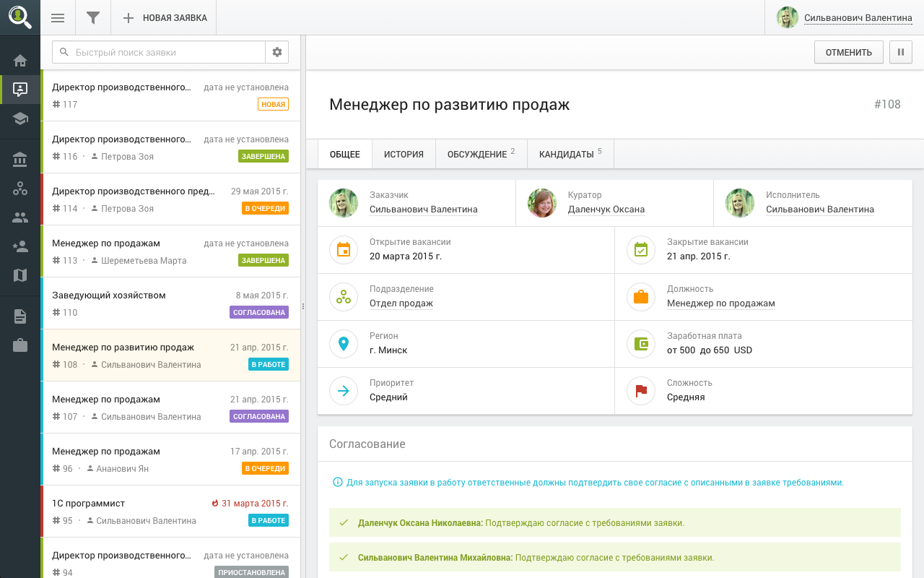
Task: Open the home icon in sidebar
Action: 20,61
